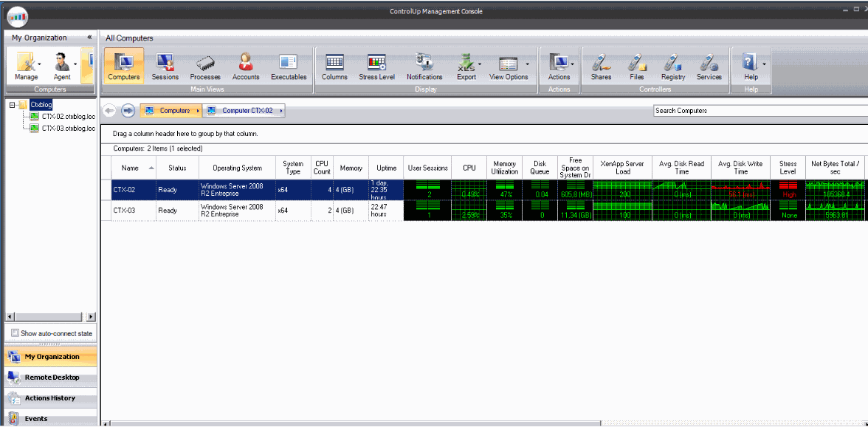
Task: Click the High stress level cell
Action: [x=788, y=189]
